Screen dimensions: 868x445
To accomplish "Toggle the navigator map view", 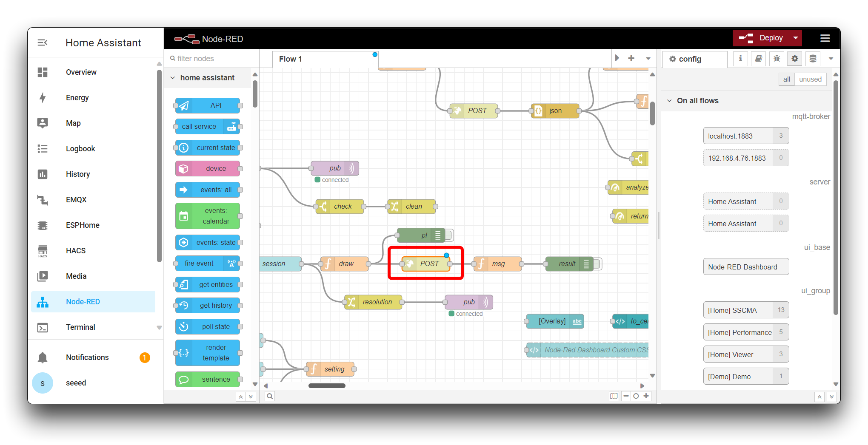I will pyautogui.click(x=614, y=396).
